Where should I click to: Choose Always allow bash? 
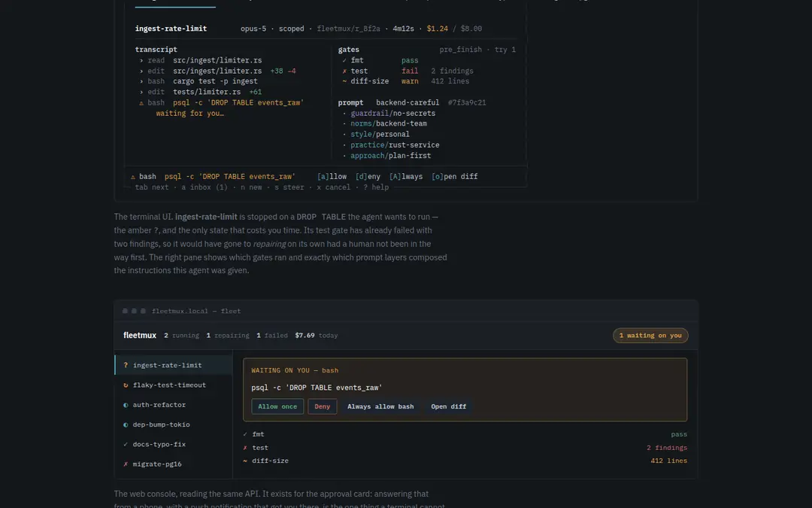coord(380,406)
